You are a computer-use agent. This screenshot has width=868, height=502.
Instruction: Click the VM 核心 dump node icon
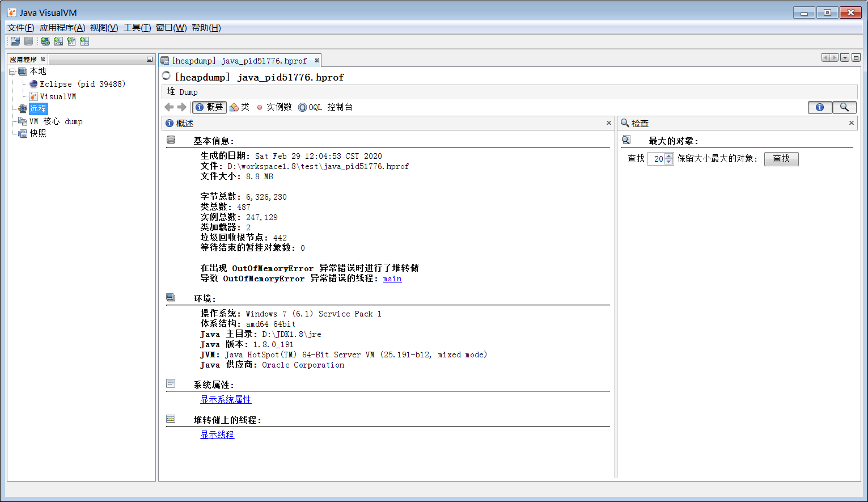tap(23, 121)
